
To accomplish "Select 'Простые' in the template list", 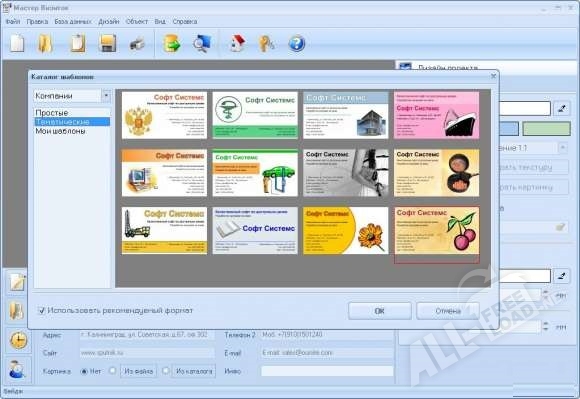I will [52, 112].
